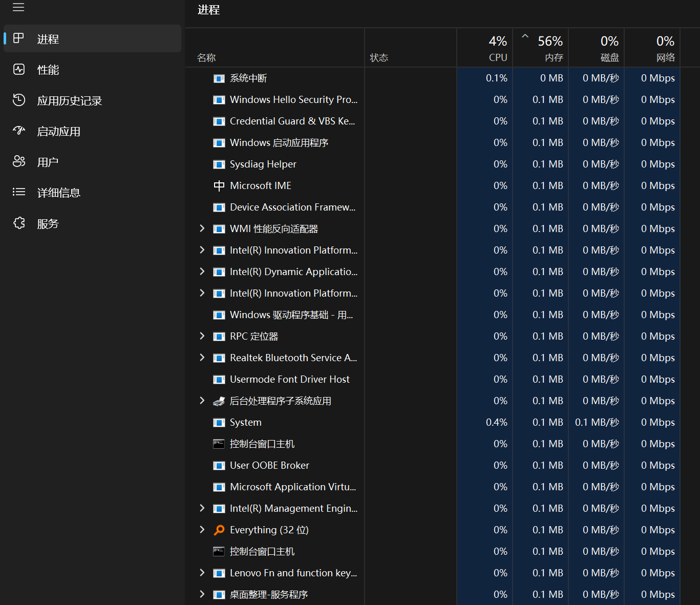Expand the 桌面整理-服务程序 process
The height and width of the screenshot is (605, 700).
pos(202,594)
